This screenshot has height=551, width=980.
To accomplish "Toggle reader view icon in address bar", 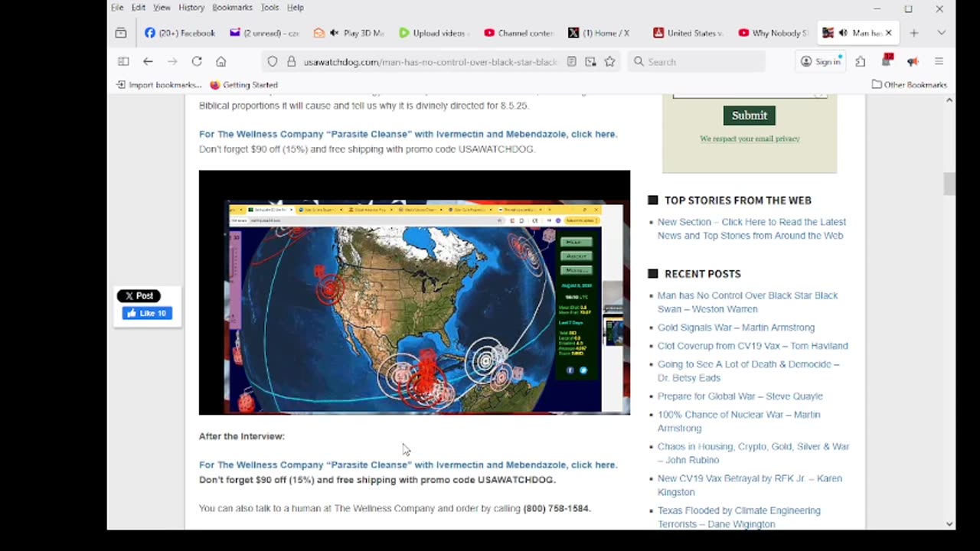I will [571, 62].
